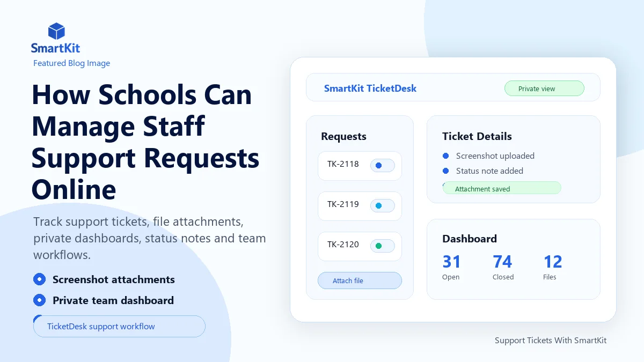The height and width of the screenshot is (362, 644).
Task: Click the TicketDesk support workflow pill
Action: (119, 326)
